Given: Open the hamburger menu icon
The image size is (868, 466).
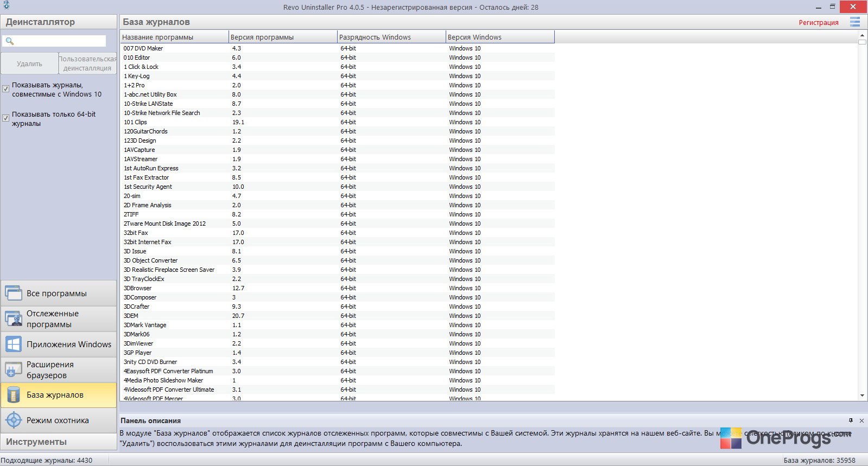Looking at the screenshot, I should pos(855,22).
